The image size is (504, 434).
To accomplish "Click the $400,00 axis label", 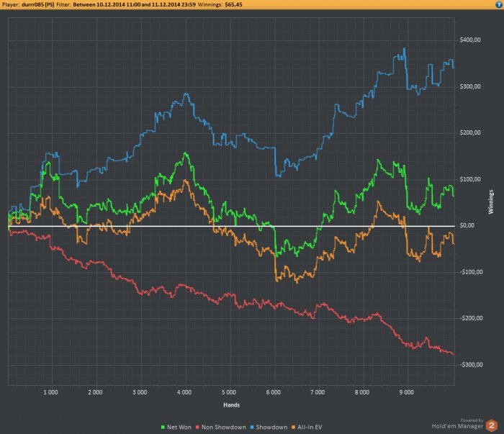I will (470, 40).
